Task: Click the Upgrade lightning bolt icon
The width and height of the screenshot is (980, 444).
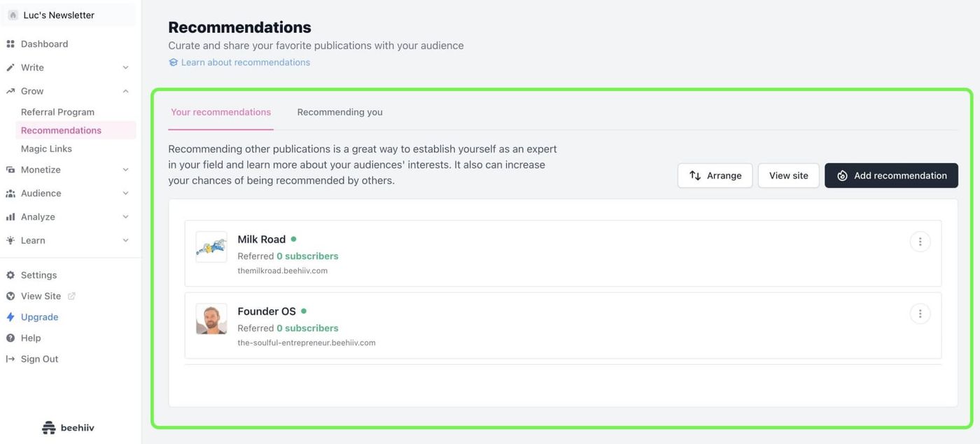Action: pyautogui.click(x=10, y=317)
